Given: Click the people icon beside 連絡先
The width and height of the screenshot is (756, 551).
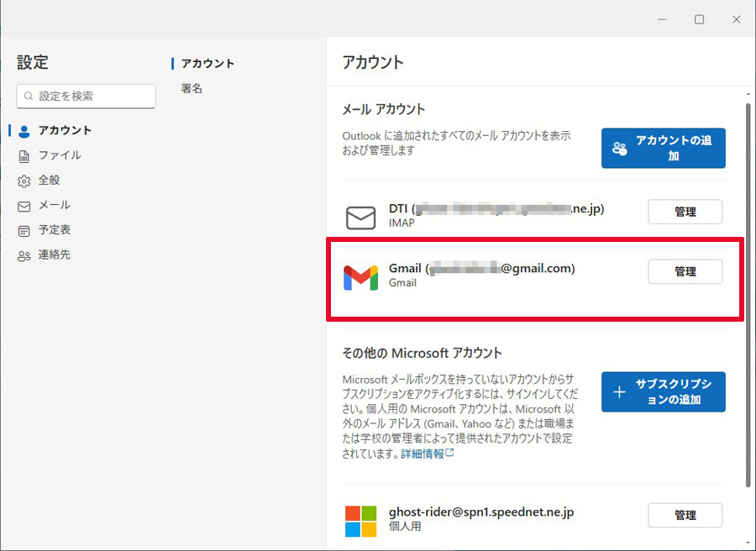Looking at the screenshot, I should (x=24, y=256).
